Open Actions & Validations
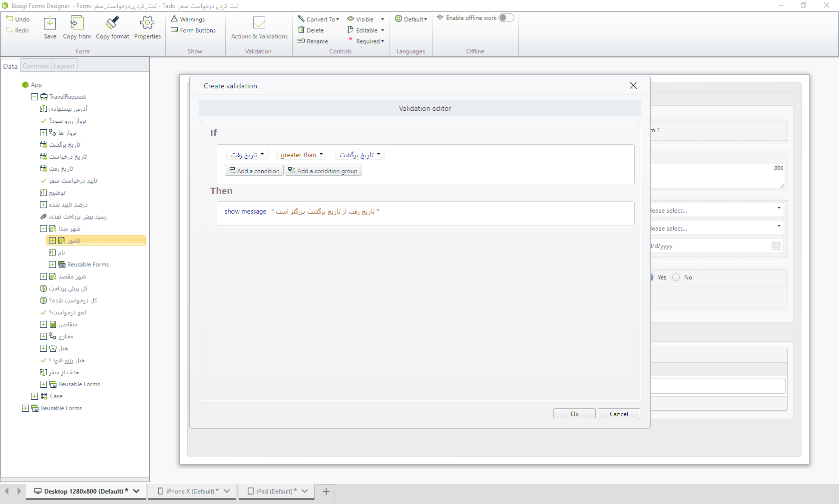 [x=259, y=28]
